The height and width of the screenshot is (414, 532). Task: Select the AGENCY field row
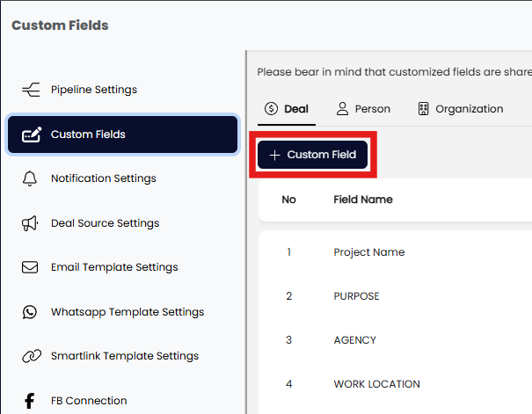(354, 340)
